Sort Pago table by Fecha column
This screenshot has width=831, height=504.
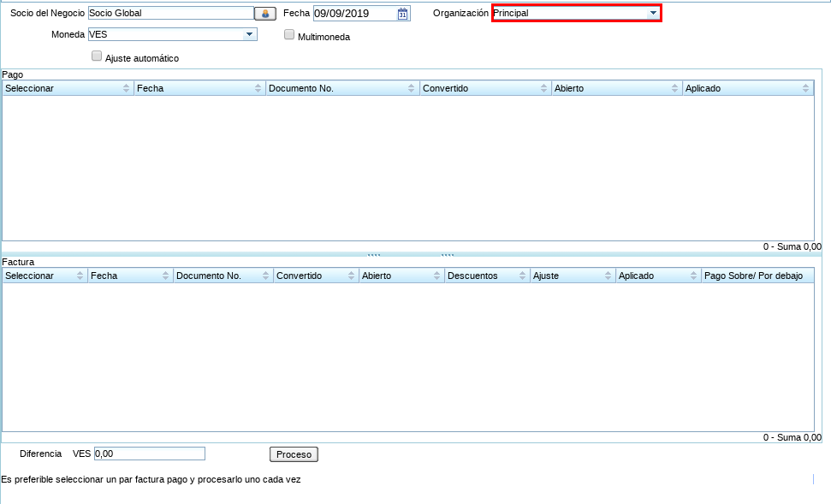point(199,88)
